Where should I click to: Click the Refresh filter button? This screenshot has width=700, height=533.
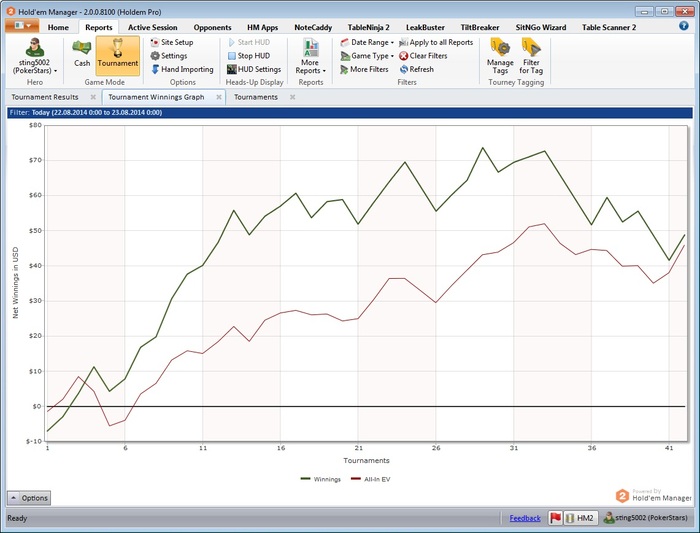click(417, 69)
